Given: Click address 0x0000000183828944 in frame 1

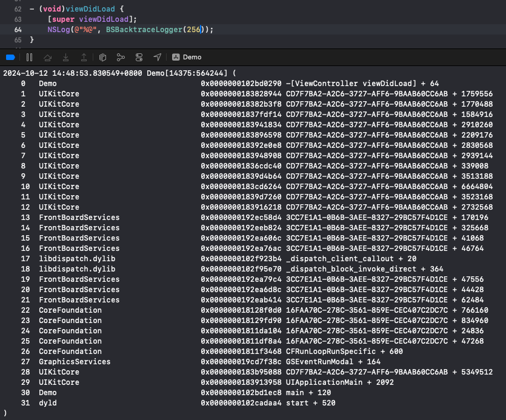Looking at the screenshot, I should [241, 94].
